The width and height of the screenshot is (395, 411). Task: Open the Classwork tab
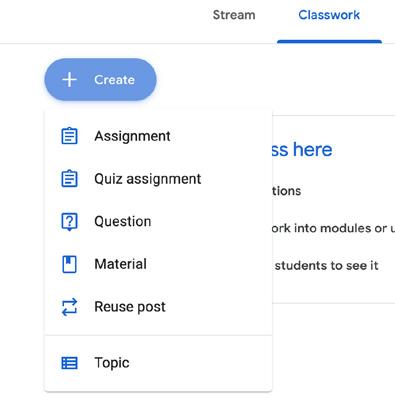[x=329, y=15]
